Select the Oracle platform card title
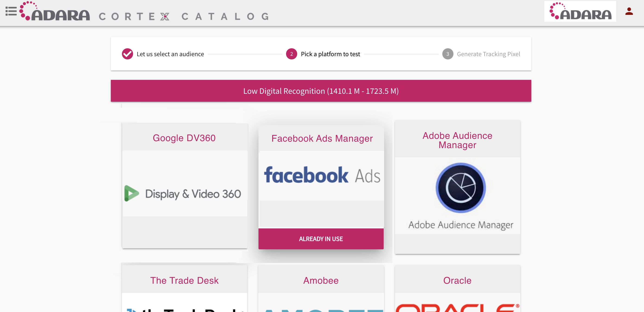Screen dimensions: 644x312 pyautogui.click(x=457, y=280)
